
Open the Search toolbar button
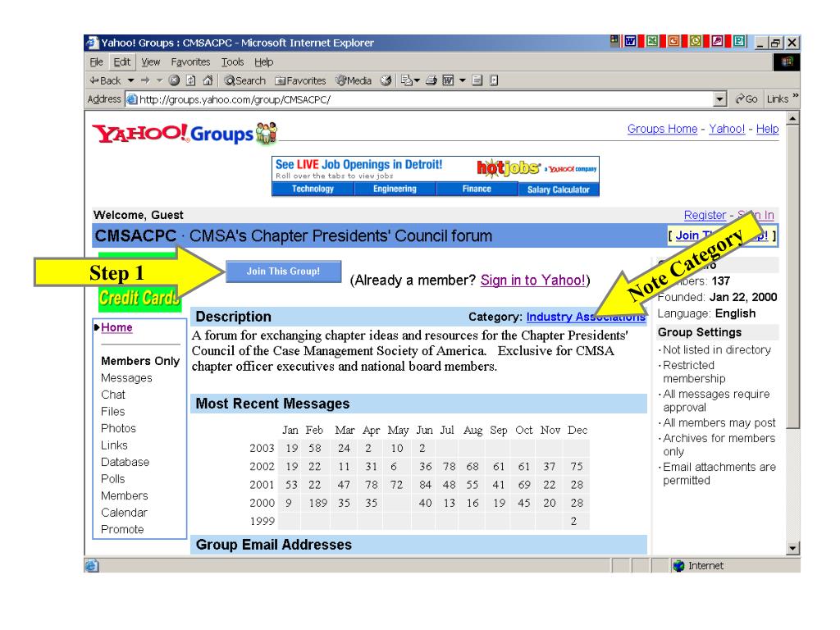244,80
